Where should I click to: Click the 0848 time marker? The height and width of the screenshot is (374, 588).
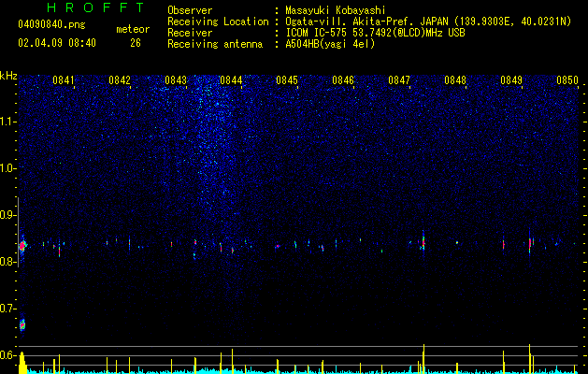[x=455, y=80]
